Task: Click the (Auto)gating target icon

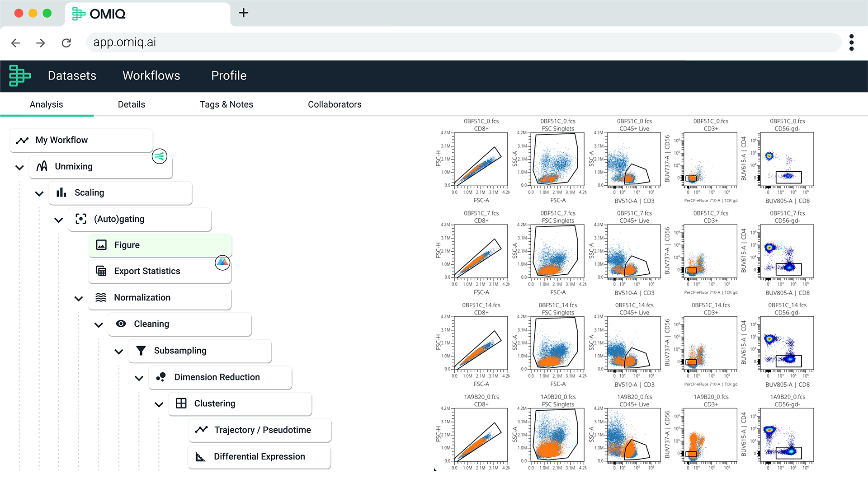Action: pos(81,219)
